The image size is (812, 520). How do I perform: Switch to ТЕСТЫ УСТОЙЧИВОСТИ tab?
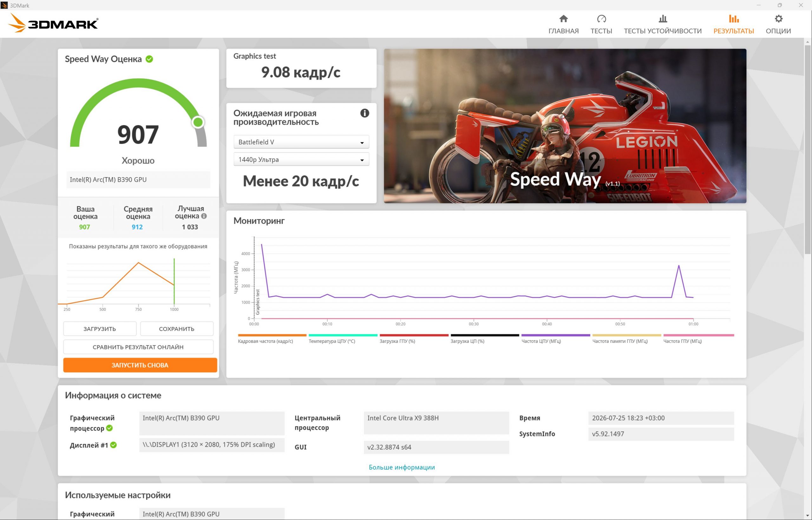663,25
